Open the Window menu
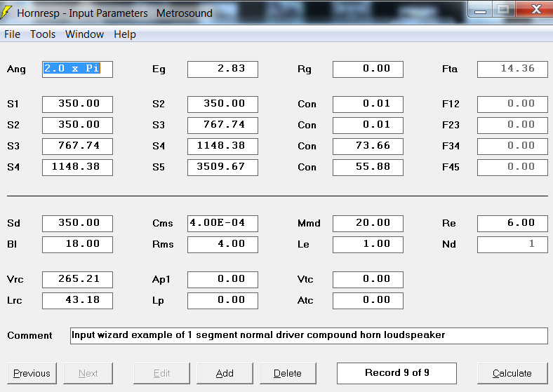553x392 pixels. pyautogui.click(x=84, y=34)
